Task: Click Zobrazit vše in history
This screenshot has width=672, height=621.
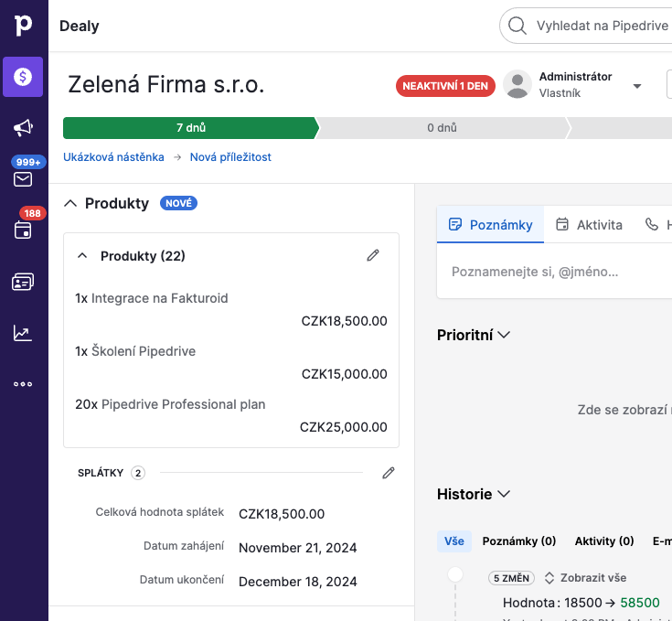Action: (584, 578)
